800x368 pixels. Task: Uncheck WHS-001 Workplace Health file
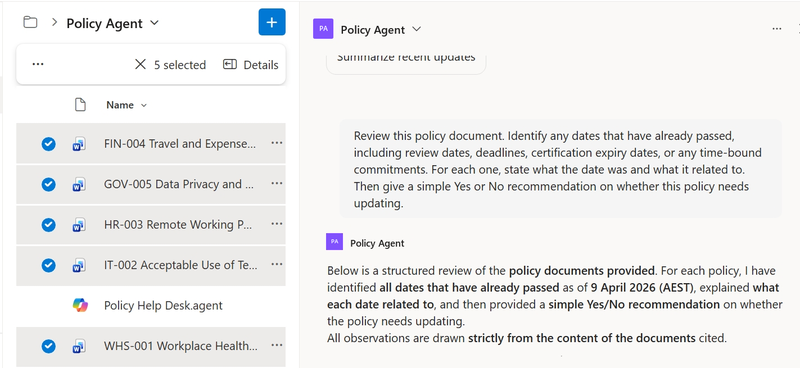[x=48, y=347]
